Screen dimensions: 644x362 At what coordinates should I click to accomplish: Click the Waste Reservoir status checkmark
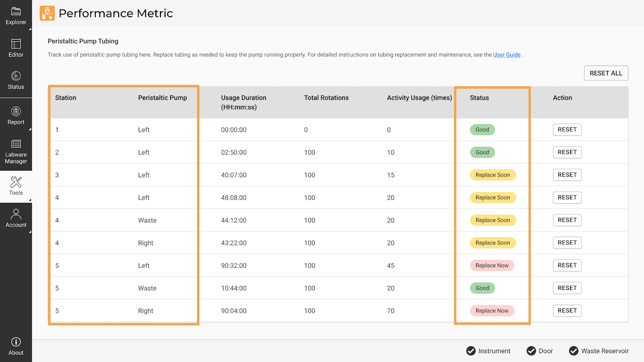coord(574,351)
